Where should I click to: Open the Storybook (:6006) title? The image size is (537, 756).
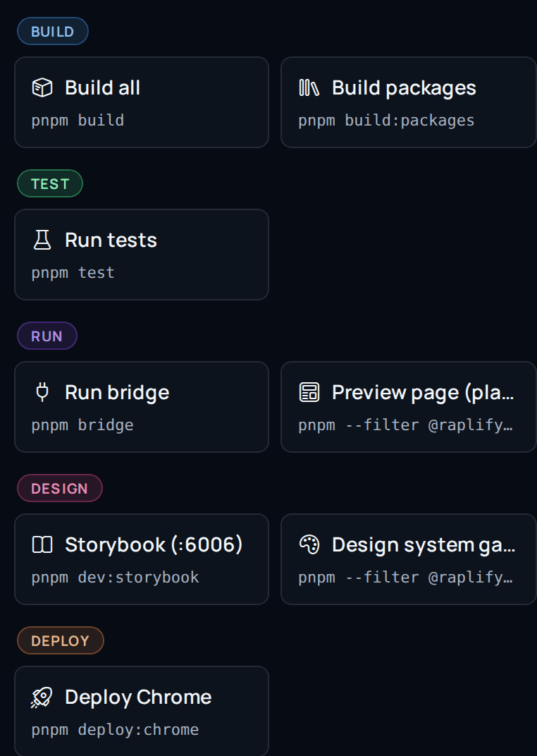(154, 545)
